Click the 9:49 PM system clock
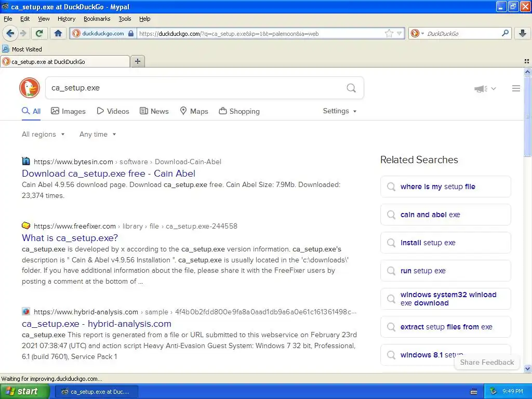532x399 pixels. (x=513, y=392)
